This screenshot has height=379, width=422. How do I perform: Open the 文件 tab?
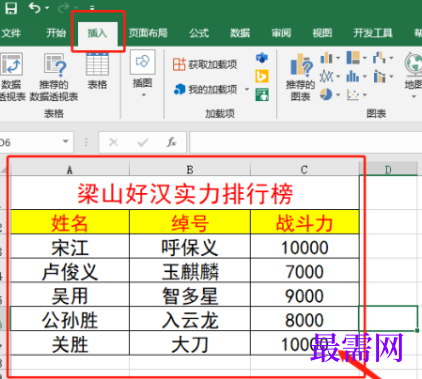11,33
